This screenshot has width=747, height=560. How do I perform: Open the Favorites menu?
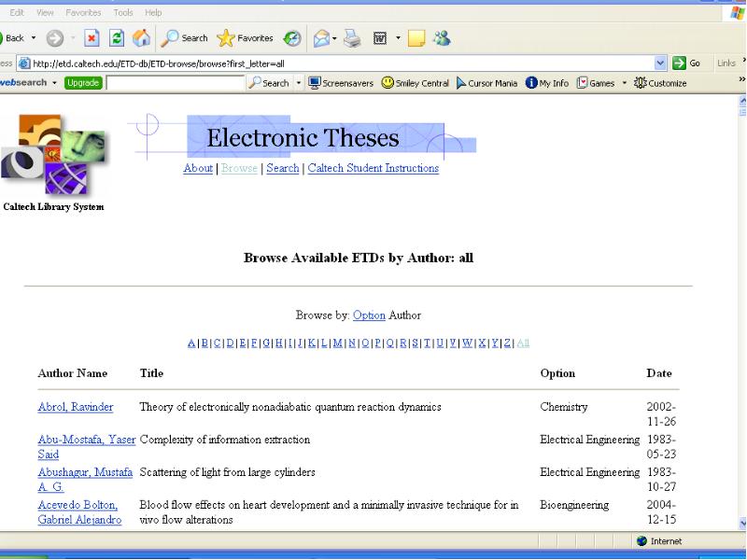[x=83, y=13]
